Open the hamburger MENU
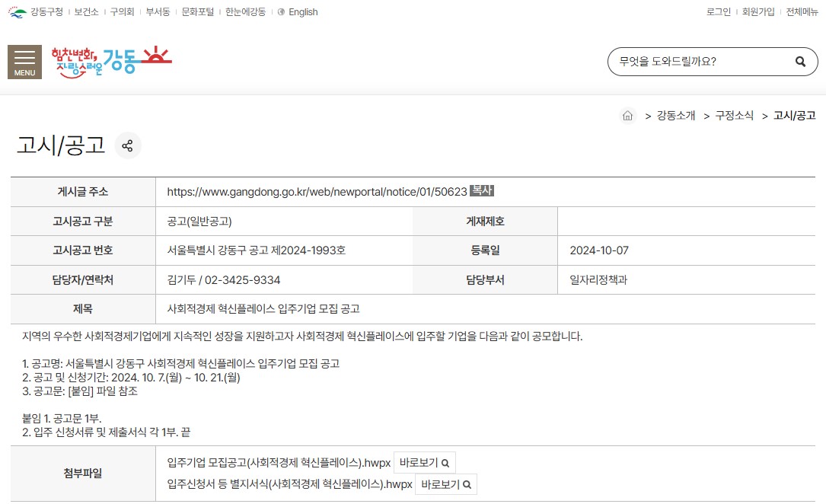Viewport: 826px width, 504px height. point(24,61)
